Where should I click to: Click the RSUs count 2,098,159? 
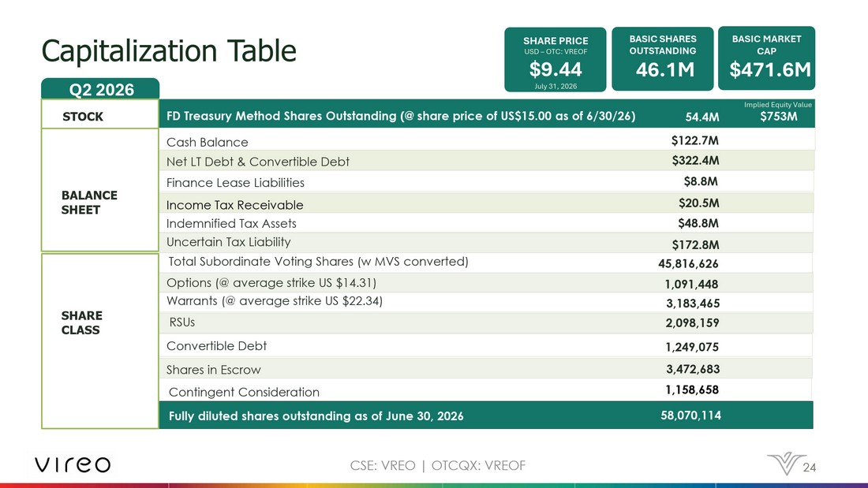(x=692, y=322)
